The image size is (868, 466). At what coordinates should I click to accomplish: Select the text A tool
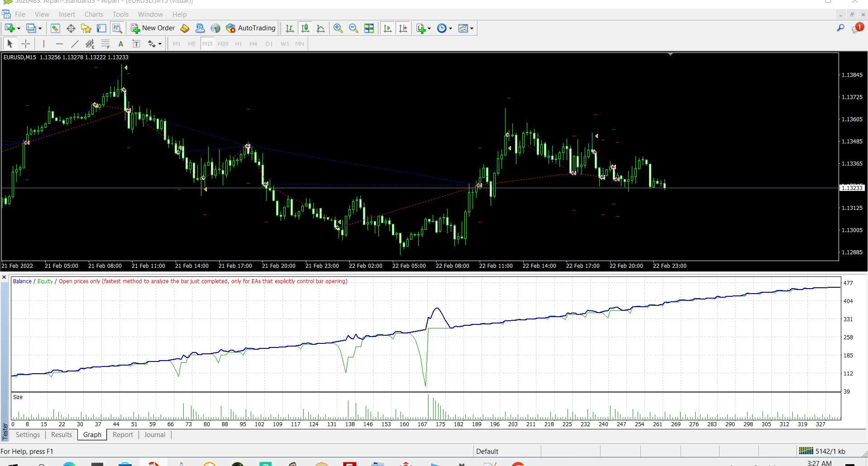121,44
